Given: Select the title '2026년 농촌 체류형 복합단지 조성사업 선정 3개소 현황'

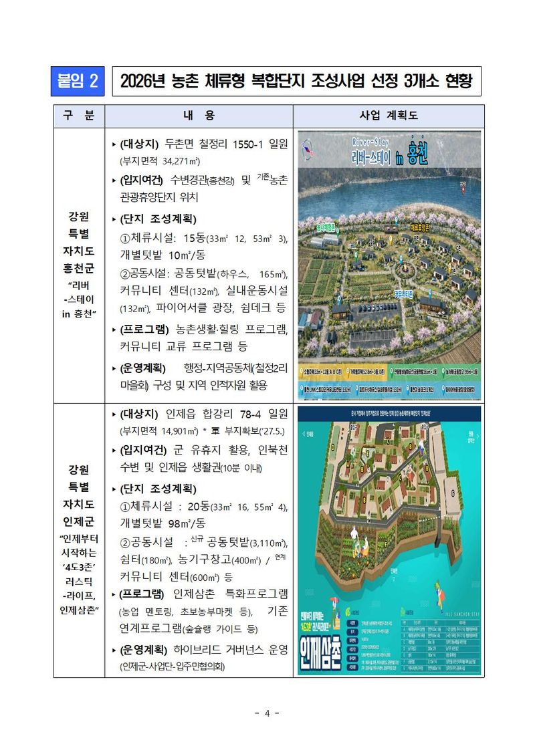Looking at the screenshot, I should tap(296, 81).
